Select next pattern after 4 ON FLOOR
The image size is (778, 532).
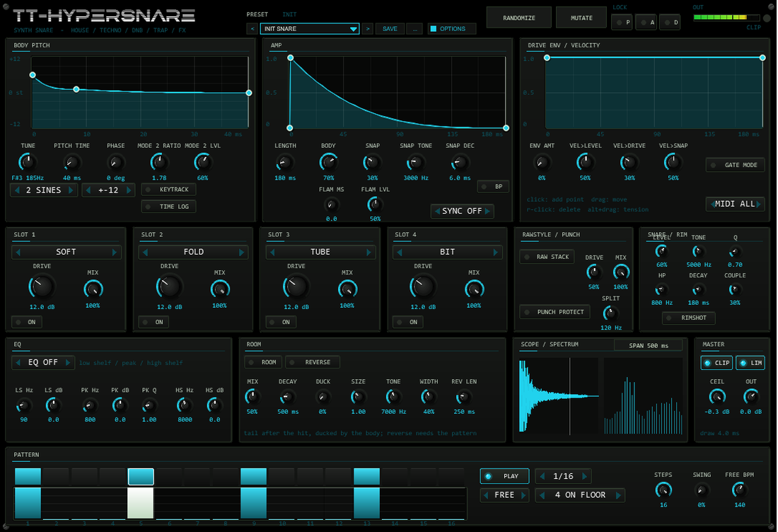point(618,495)
